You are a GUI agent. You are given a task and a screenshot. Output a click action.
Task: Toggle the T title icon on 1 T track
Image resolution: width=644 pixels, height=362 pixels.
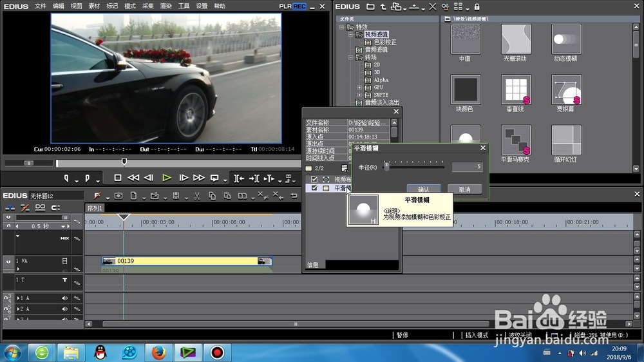click(64, 280)
